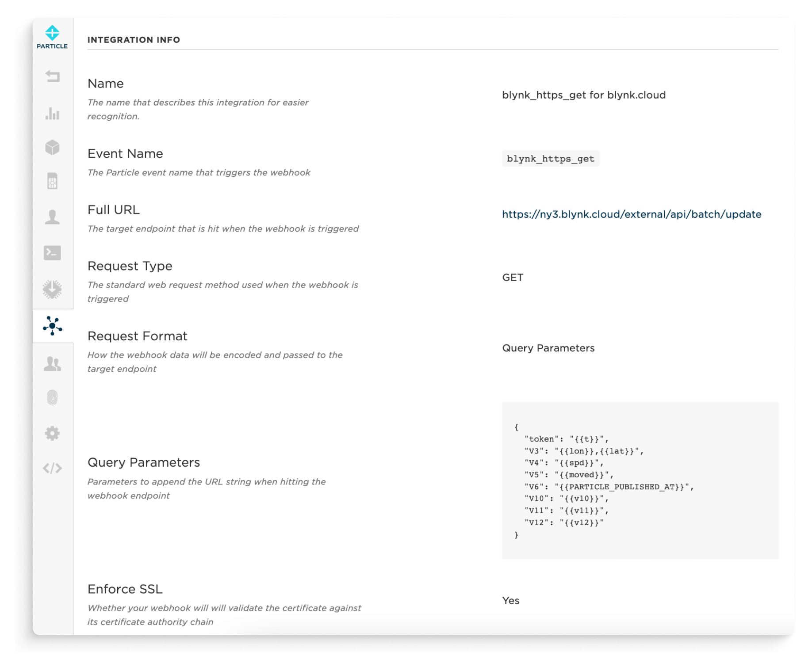Select the user profile icon in sidebar
This screenshot has width=812, height=667.
53,217
